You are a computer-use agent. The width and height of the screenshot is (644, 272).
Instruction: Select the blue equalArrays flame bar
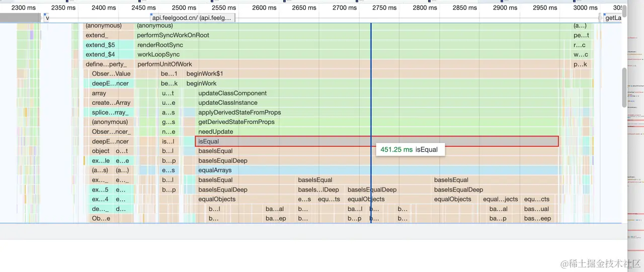click(378, 170)
